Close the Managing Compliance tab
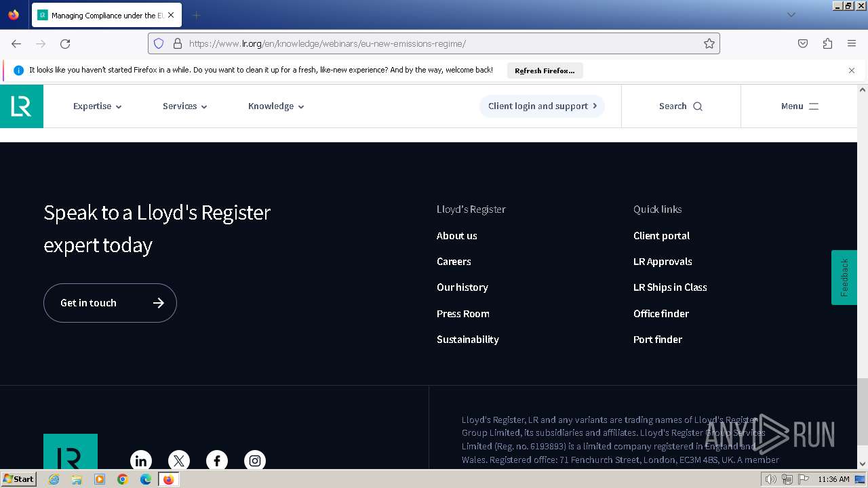Viewport: 868px width, 488px height. 171,15
